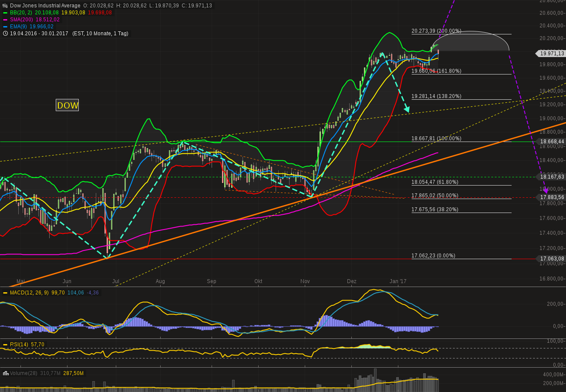Image resolution: width=566 pixels, height=392 pixels.
Task: Click the red price axis tag 17.063,08
Action: 552,259
